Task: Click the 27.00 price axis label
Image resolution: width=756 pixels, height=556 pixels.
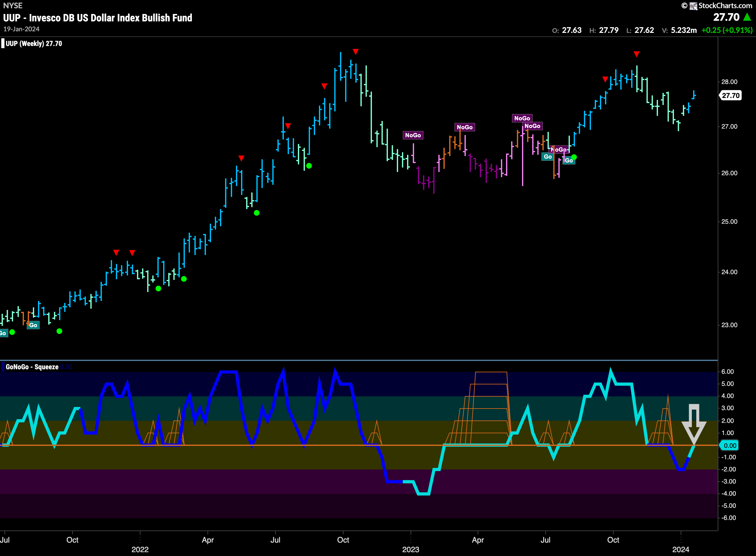Action: point(729,126)
